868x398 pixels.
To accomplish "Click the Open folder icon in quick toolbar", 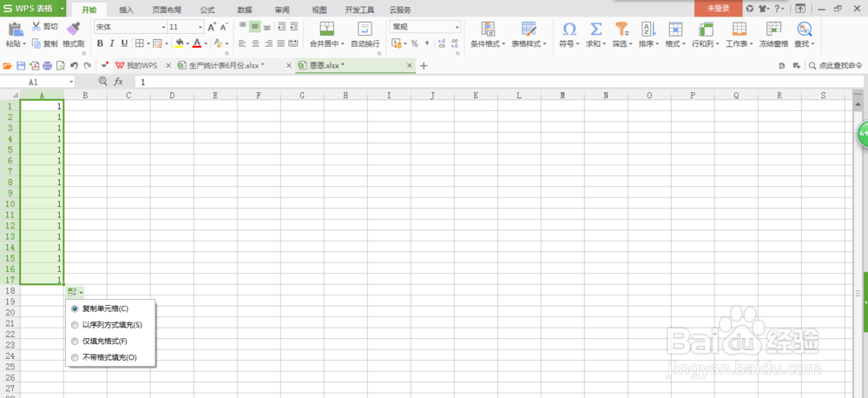I will tap(8, 65).
